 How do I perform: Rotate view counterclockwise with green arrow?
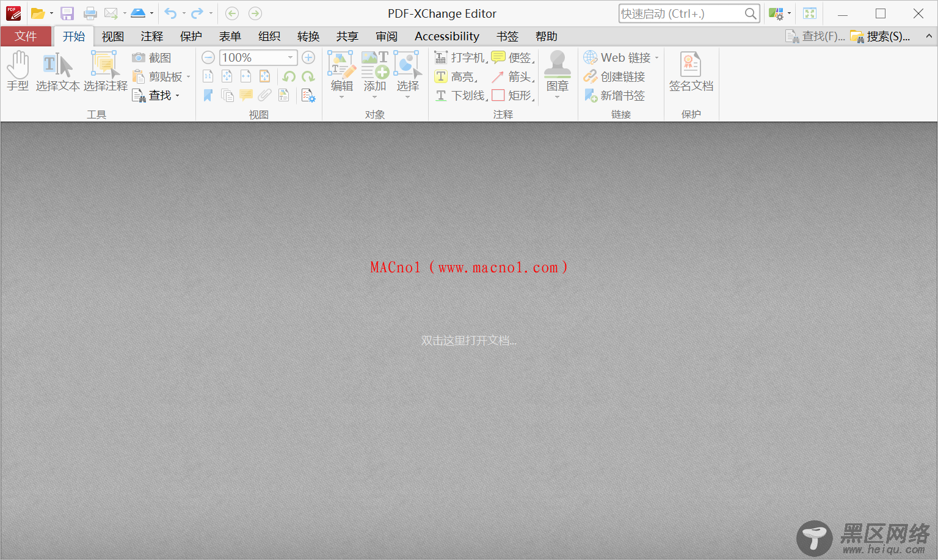point(289,76)
